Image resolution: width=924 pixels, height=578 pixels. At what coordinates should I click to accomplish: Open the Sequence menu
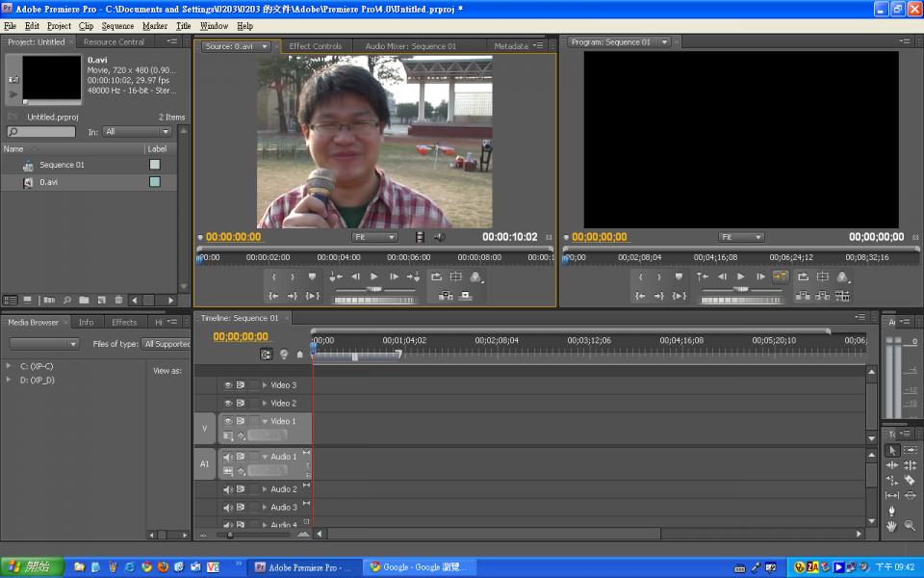pos(117,26)
